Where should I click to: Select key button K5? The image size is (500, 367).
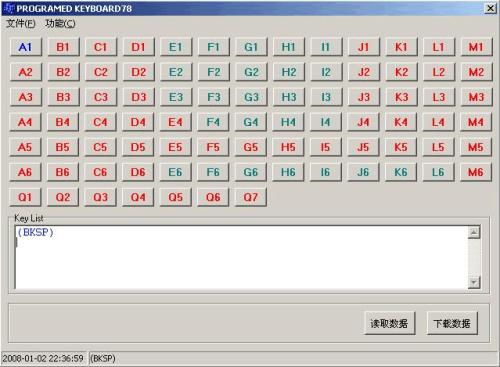tap(401, 147)
